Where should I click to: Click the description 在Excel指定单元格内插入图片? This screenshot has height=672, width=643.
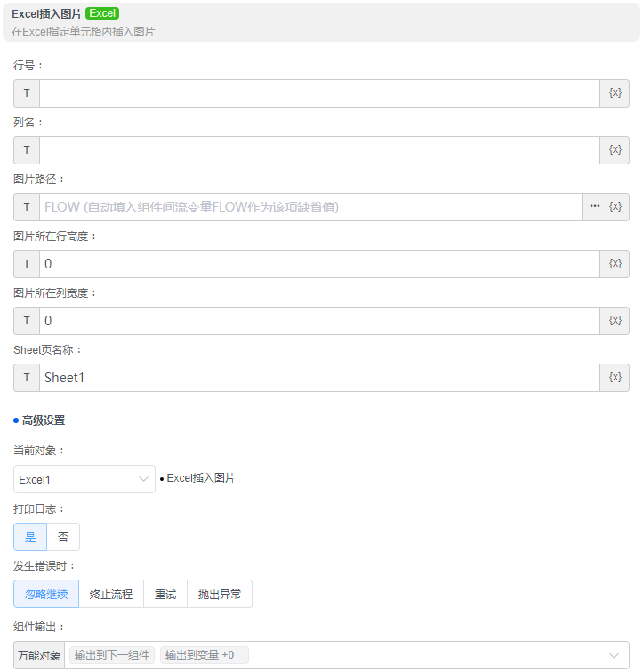tap(84, 32)
